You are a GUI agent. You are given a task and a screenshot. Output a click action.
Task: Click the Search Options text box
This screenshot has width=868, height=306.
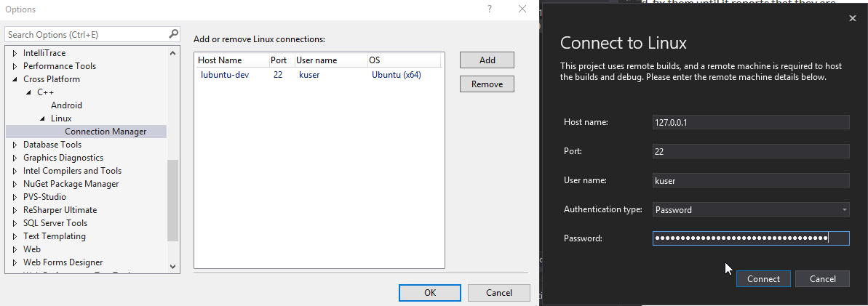(86, 35)
